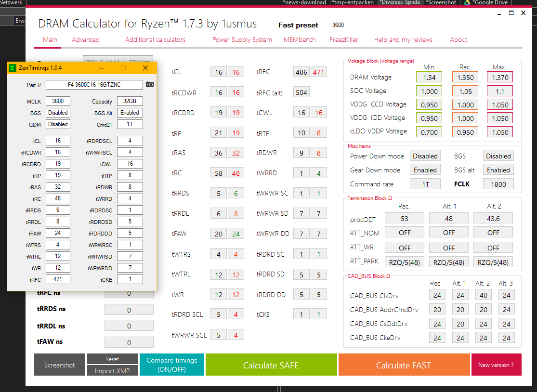Click the tRRDL ns value field

129,326
